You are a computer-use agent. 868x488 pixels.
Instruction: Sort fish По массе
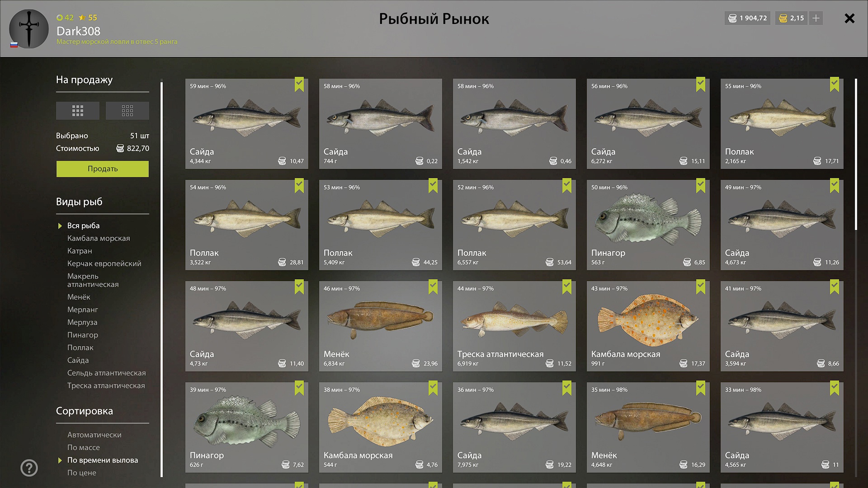click(x=84, y=447)
